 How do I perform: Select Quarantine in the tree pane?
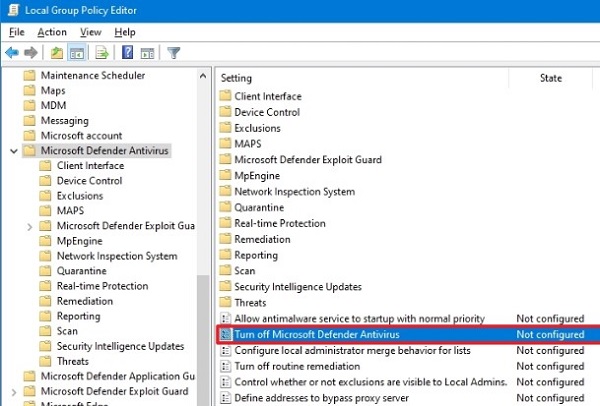[x=82, y=271]
